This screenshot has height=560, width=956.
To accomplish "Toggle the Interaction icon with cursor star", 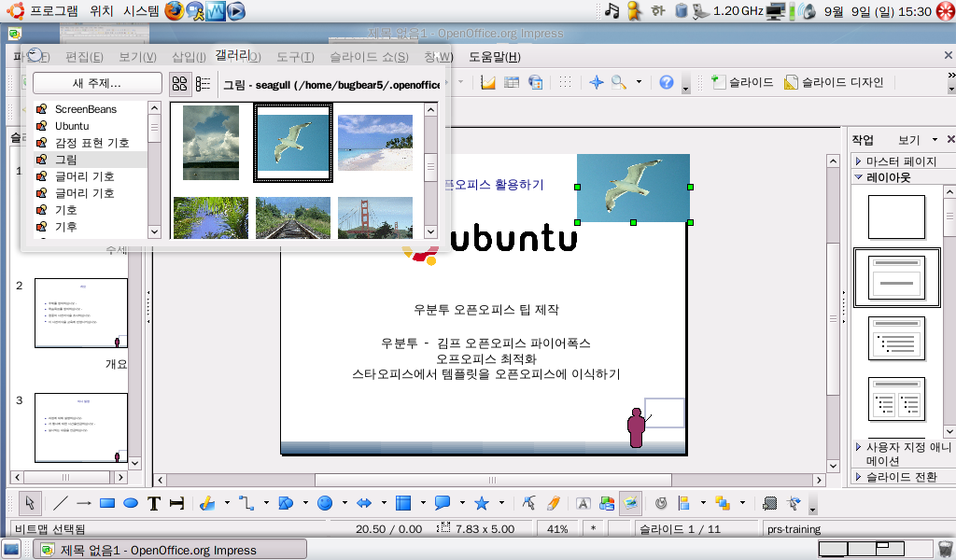I will coord(794,503).
